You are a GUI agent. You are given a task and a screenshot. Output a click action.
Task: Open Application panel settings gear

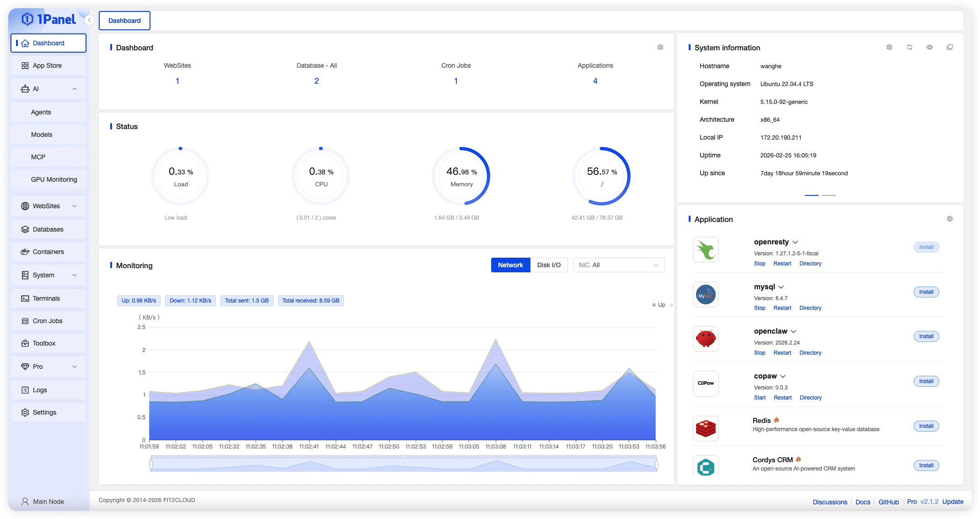[950, 219]
